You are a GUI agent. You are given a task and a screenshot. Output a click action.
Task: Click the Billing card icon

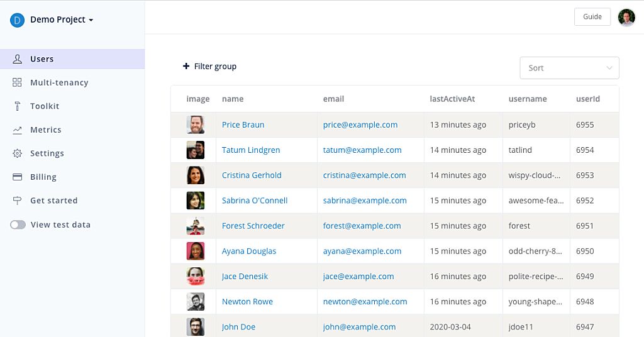coord(17,177)
